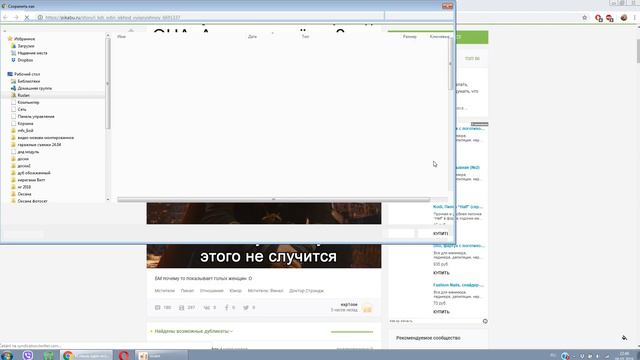Click the Юмор tag under the post
This screenshot has height=360, width=640.
point(236,291)
